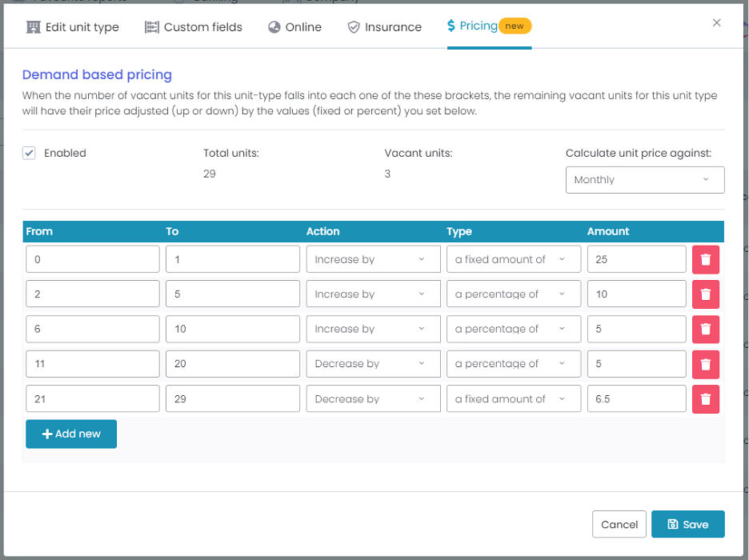Open Type dropdown in the 0–1 row

point(514,259)
